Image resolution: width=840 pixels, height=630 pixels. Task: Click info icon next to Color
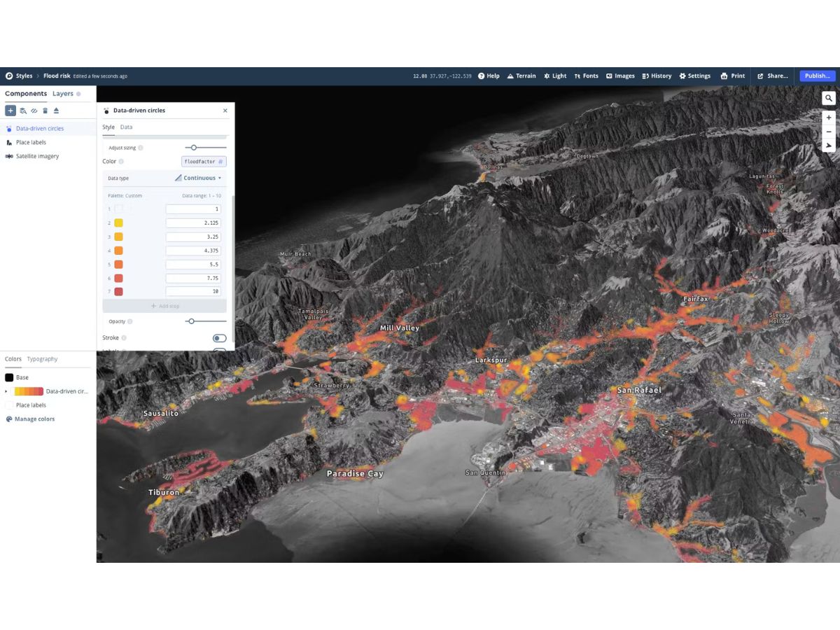click(x=121, y=162)
